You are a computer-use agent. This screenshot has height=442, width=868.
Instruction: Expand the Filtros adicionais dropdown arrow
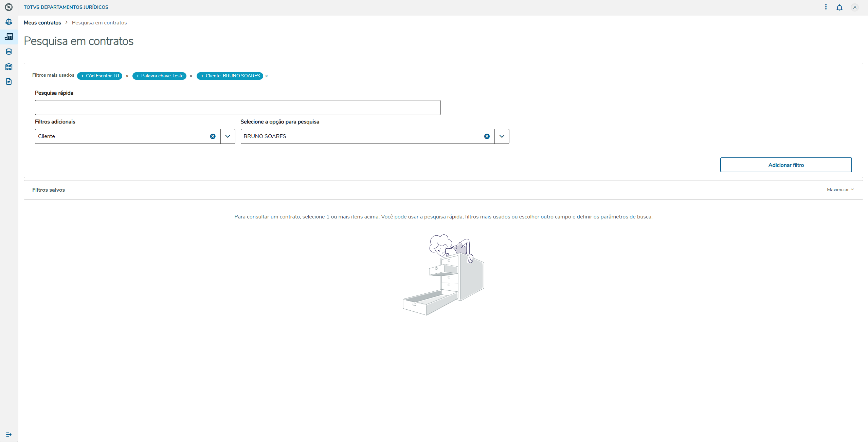[228, 136]
